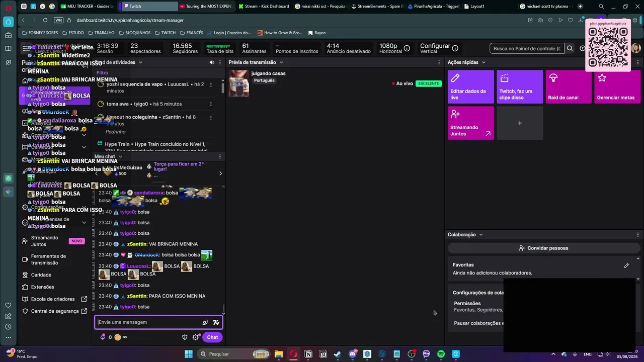Open Escola de criadores external link
Image resolution: width=644 pixels, height=362 pixels.
click(54, 299)
